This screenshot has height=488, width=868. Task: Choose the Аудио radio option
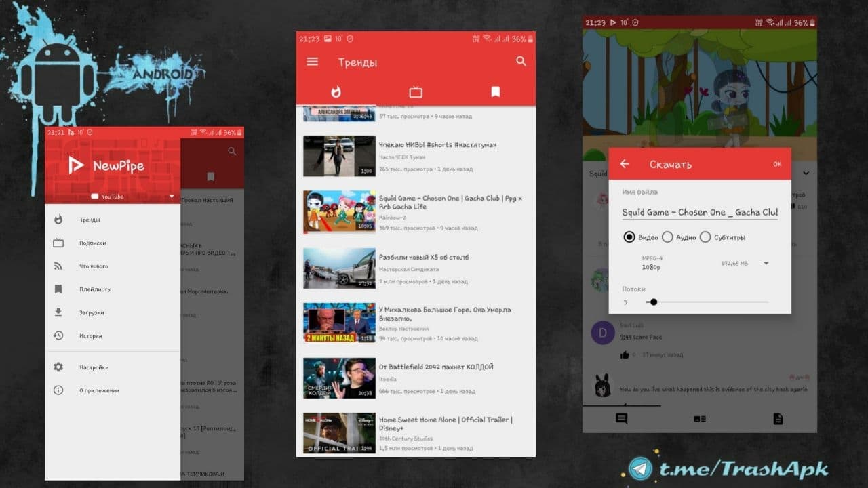(x=667, y=237)
